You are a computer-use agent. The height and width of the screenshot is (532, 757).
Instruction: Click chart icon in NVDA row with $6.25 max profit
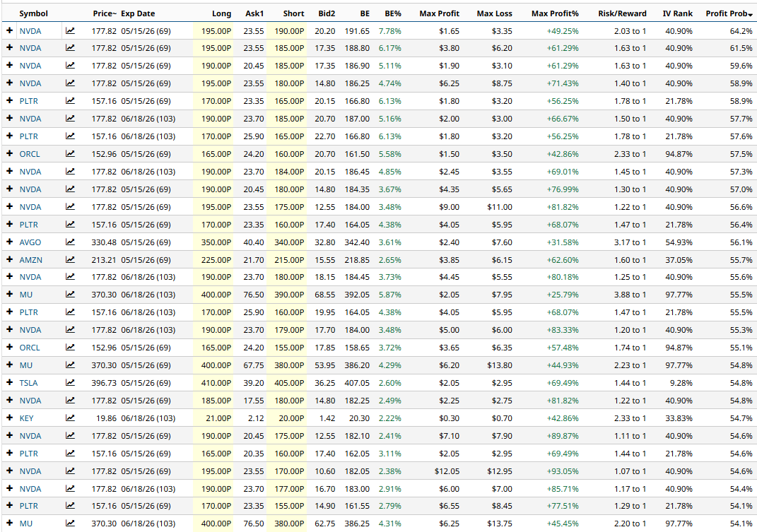70,83
